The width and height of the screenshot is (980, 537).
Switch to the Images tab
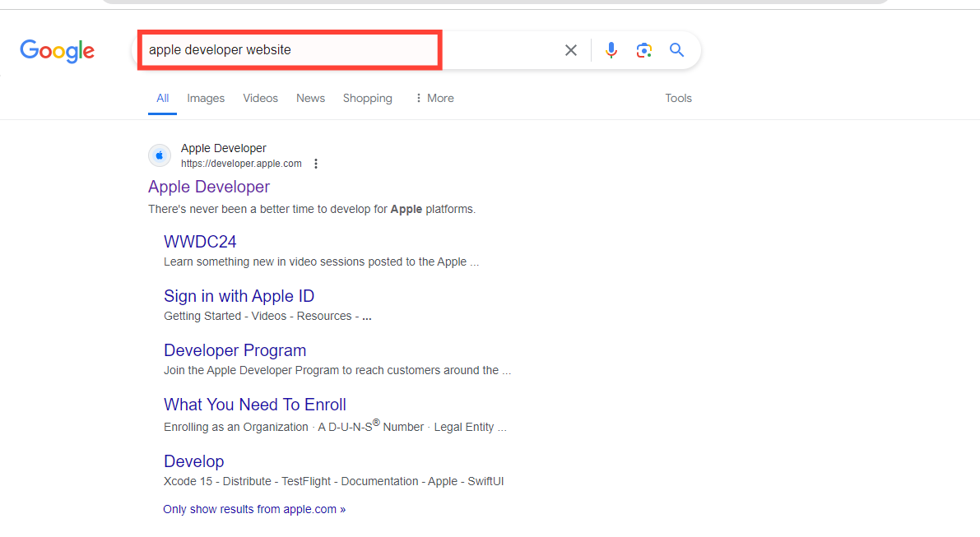point(206,98)
